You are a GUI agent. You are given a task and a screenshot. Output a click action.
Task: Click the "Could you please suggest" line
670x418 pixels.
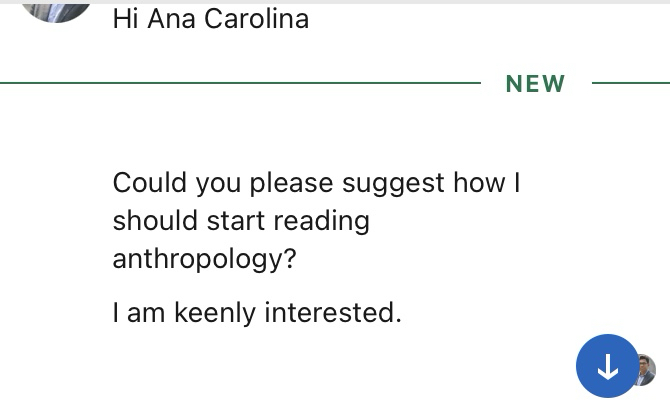316,183
